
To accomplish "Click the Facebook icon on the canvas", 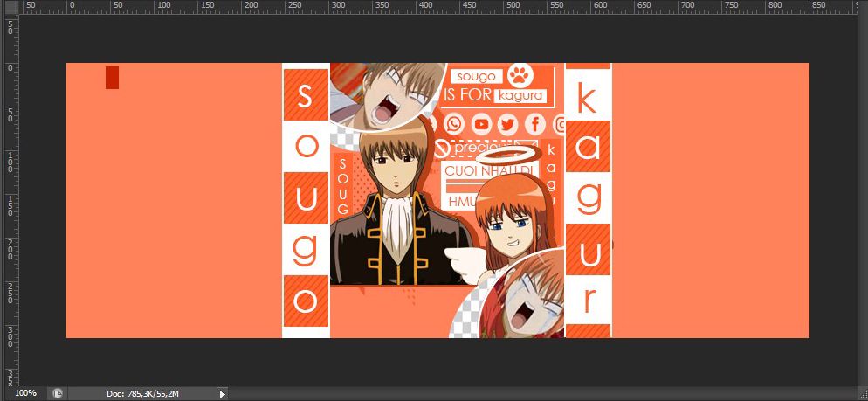I will pos(534,124).
